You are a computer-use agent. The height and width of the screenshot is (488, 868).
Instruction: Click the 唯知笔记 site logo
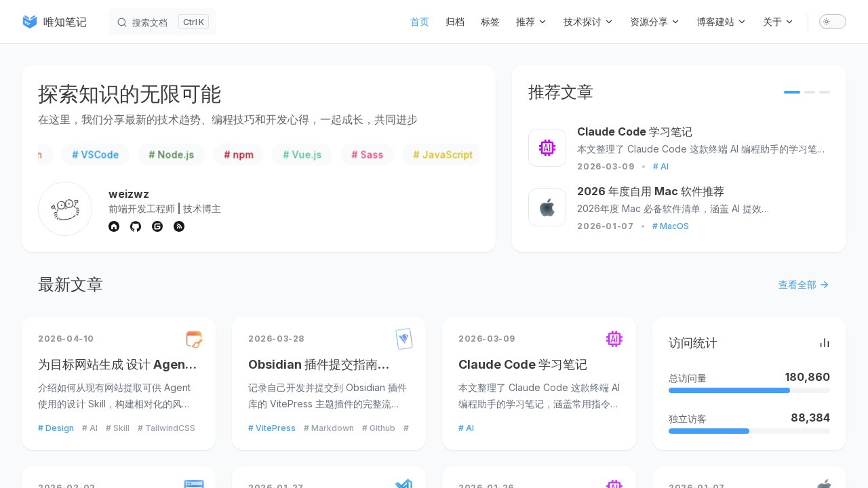54,22
